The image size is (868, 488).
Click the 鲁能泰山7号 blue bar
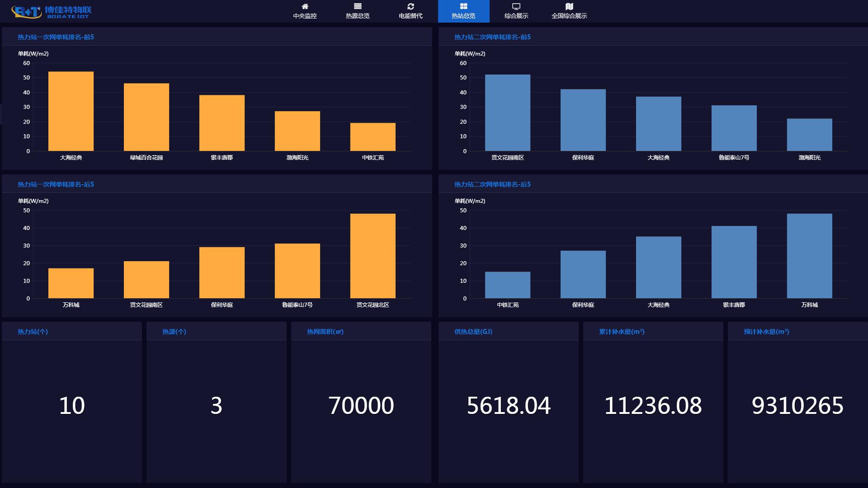pos(734,128)
